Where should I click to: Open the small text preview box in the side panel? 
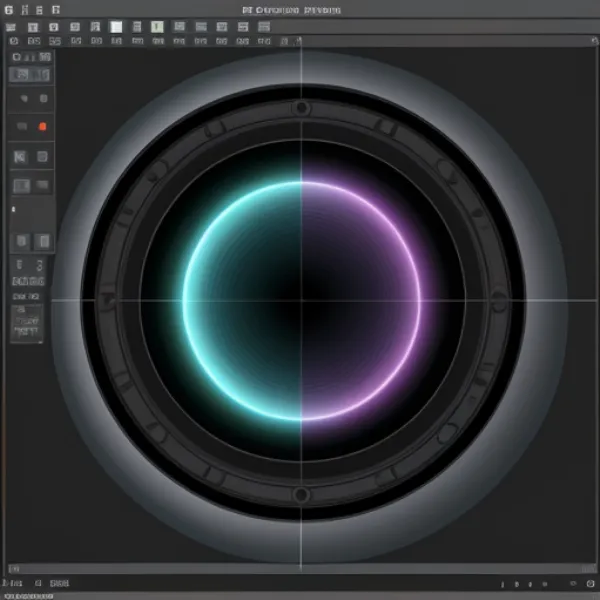[26, 324]
